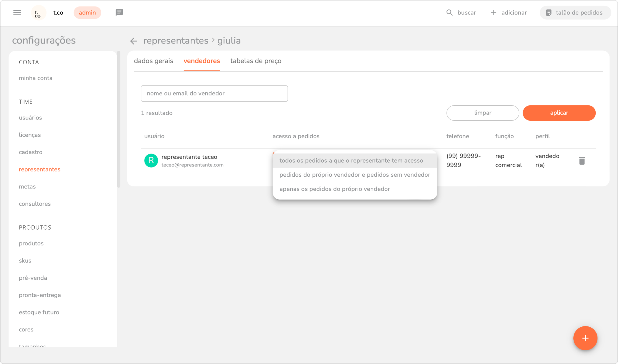Image resolution: width=618 pixels, height=364 pixels.
Task: Pick 'apenas os pedidos do próprio vendedor'
Action: 335,189
